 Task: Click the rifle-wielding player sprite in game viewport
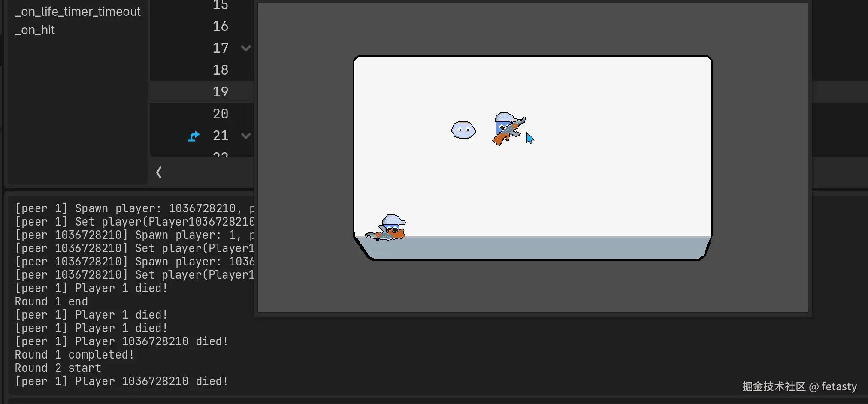coord(507,127)
